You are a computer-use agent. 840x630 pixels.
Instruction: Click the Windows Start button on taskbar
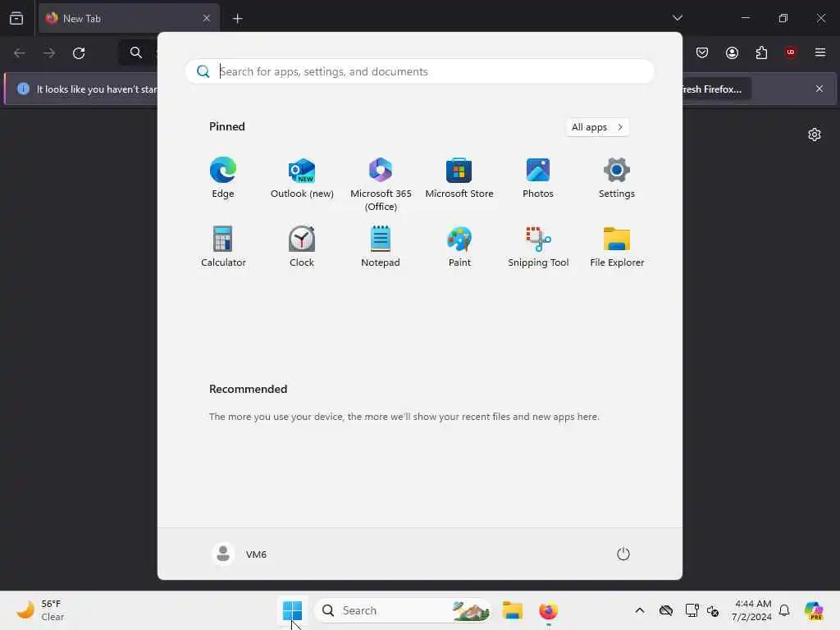click(293, 610)
